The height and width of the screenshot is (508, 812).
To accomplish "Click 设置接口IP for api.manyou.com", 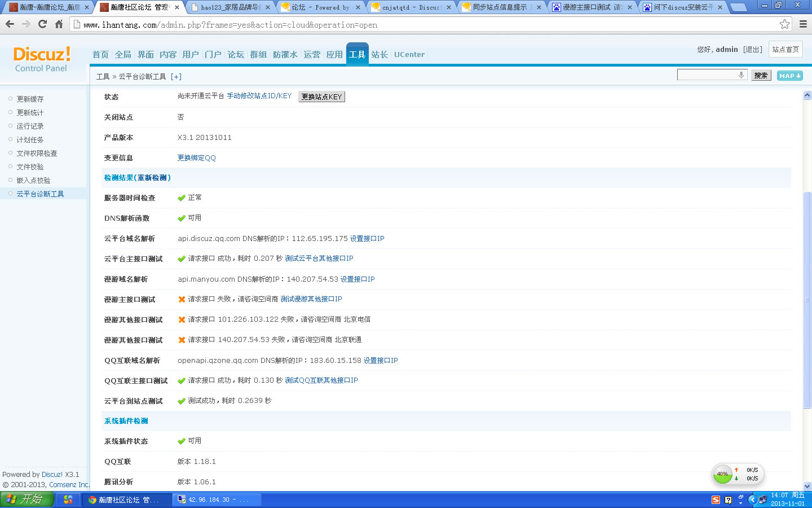I will click(358, 279).
